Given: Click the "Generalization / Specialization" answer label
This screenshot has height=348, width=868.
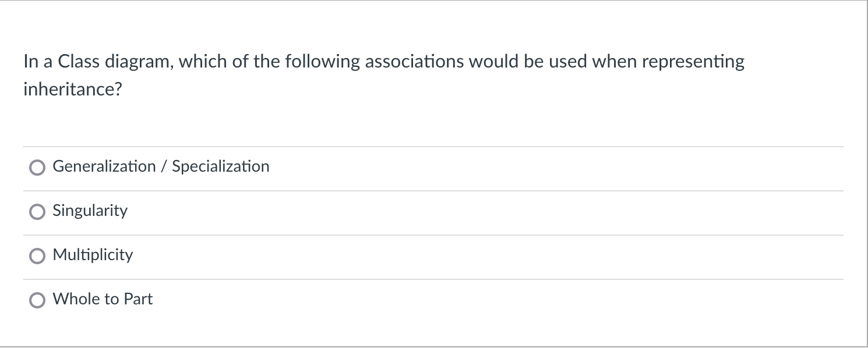Looking at the screenshot, I should (x=161, y=166).
